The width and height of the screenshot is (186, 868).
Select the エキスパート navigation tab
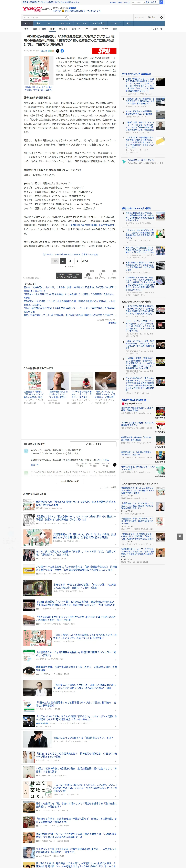64,24
